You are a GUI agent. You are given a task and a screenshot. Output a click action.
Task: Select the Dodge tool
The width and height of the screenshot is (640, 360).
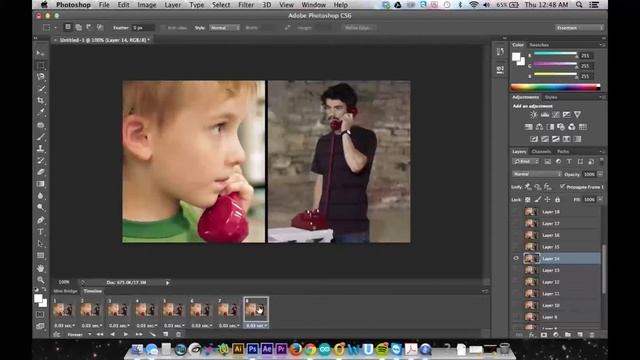[40, 207]
